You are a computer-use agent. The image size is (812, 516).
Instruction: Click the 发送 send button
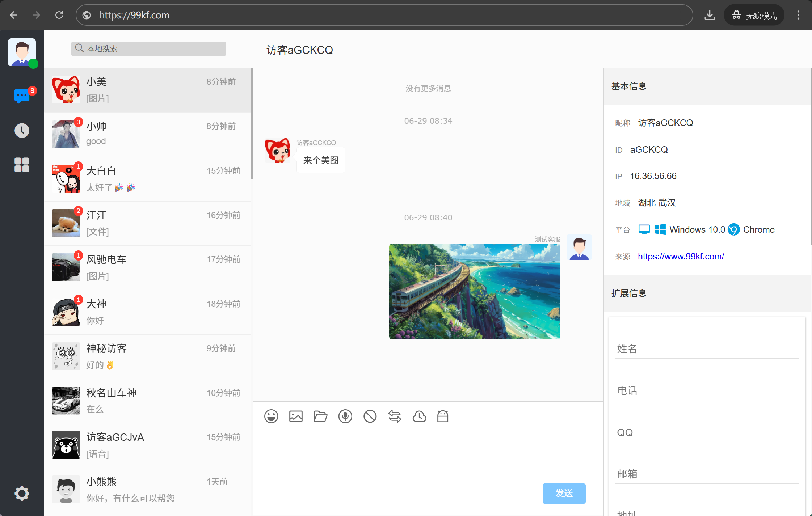coord(564,493)
